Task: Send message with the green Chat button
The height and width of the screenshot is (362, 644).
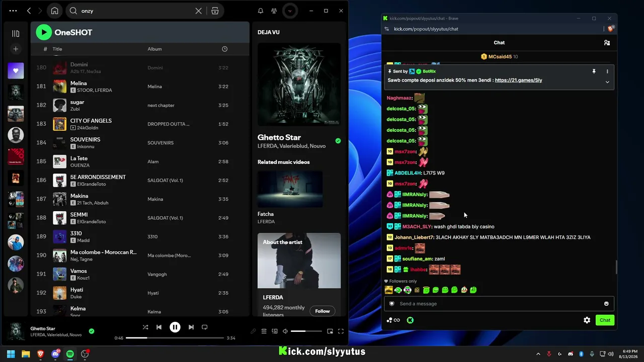Action: 605,320
